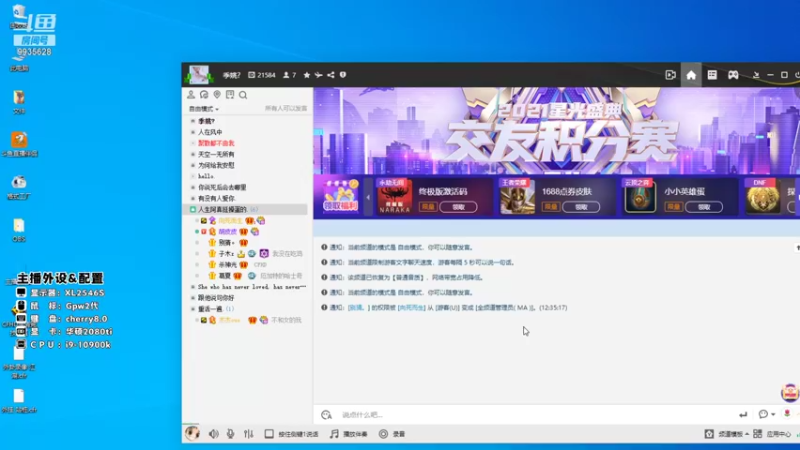Click the download tray icon in title bar
Viewport: 800px width, 450px height.
(756, 75)
